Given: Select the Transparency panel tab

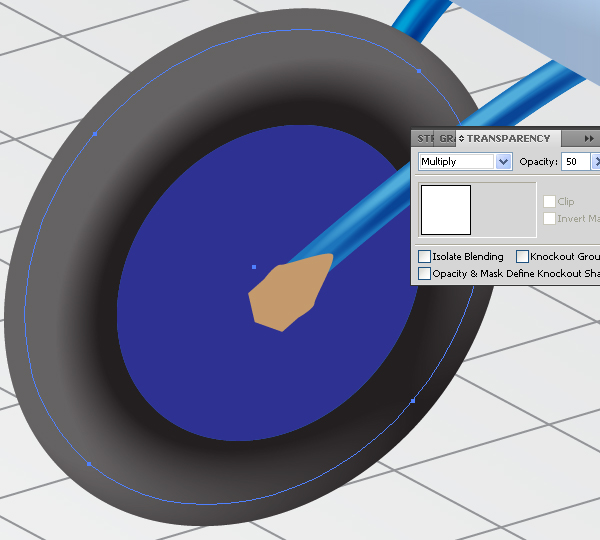Looking at the screenshot, I should 508,139.
